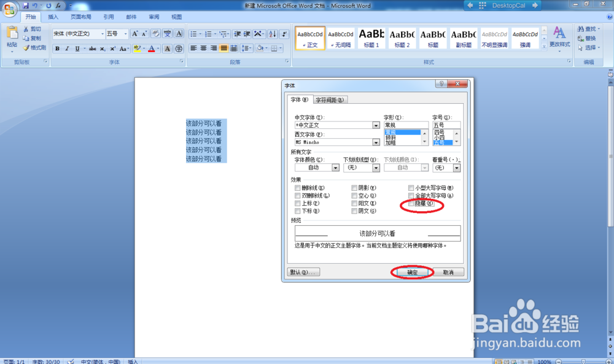Pick the text highlight color swatch
Image resolution: width=614 pixels, height=364 pixels.
click(x=138, y=48)
